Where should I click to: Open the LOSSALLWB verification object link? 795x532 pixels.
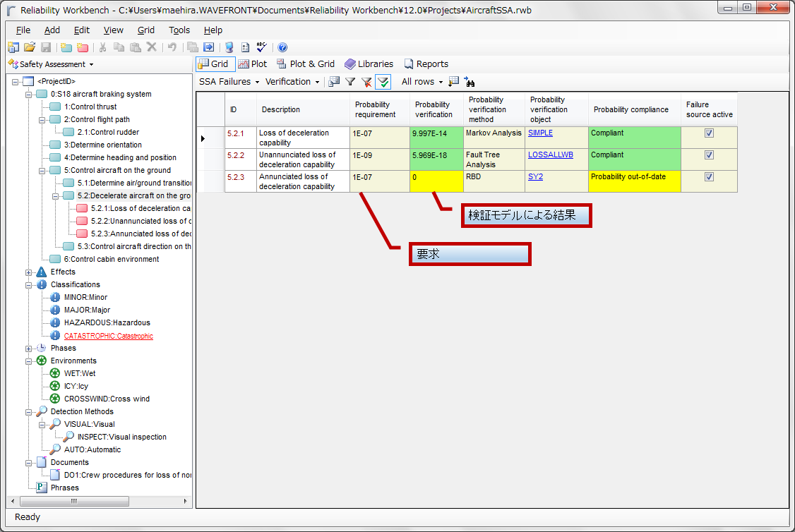(x=550, y=155)
